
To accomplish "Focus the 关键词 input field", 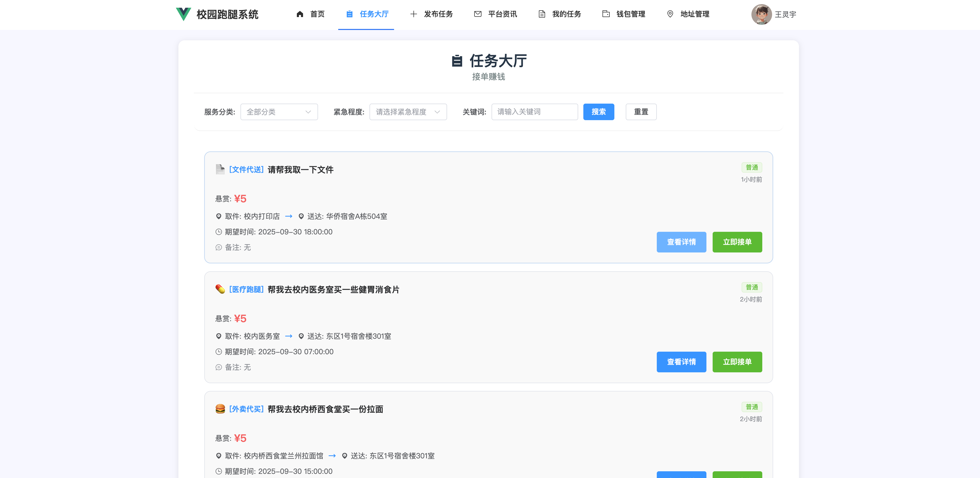I will click(534, 112).
